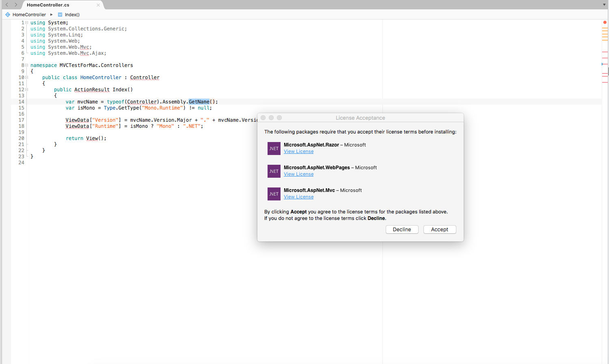Go forward with the right navigation arrow
Viewport: 609px width, 364px height.
pyautogui.click(x=16, y=5)
